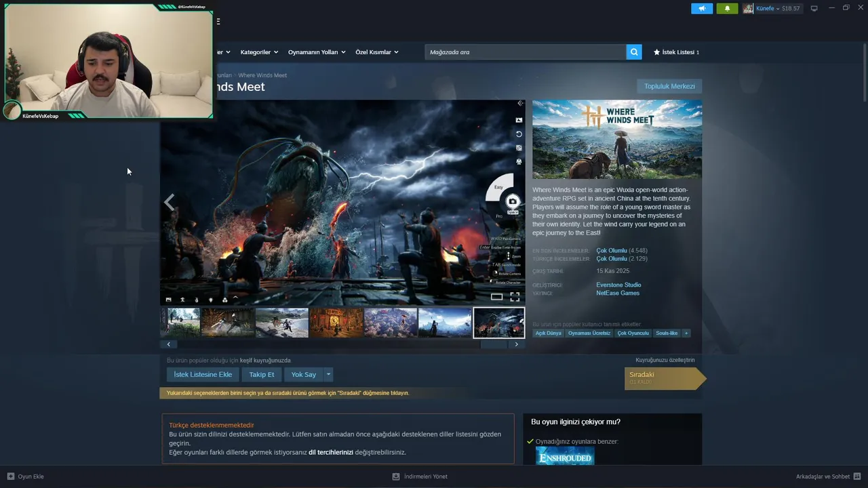This screenshot has width=868, height=488.
Task: Open developer Everstone Studio page
Action: pos(618,285)
